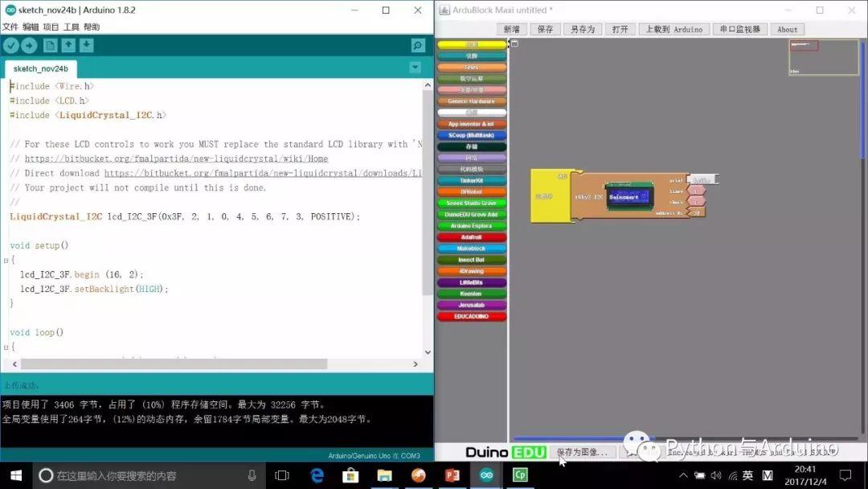Expand the Insect Bot block category
This screenshot has height=489, width=868.
pyautogui.click(x=471, y=260)
